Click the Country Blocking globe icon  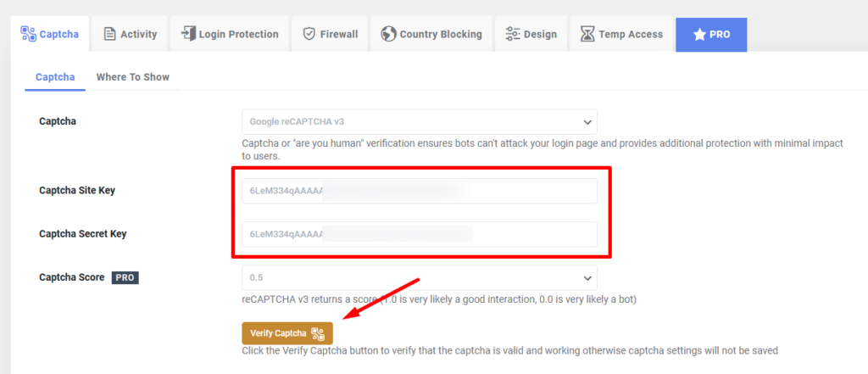pos(389,35)
